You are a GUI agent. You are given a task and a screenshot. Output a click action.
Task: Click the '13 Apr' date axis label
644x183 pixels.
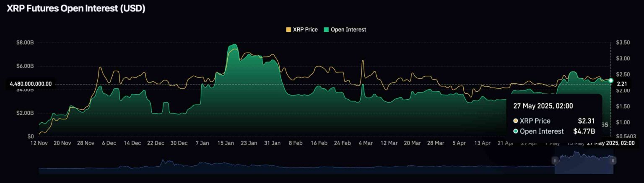coord(483,143)
